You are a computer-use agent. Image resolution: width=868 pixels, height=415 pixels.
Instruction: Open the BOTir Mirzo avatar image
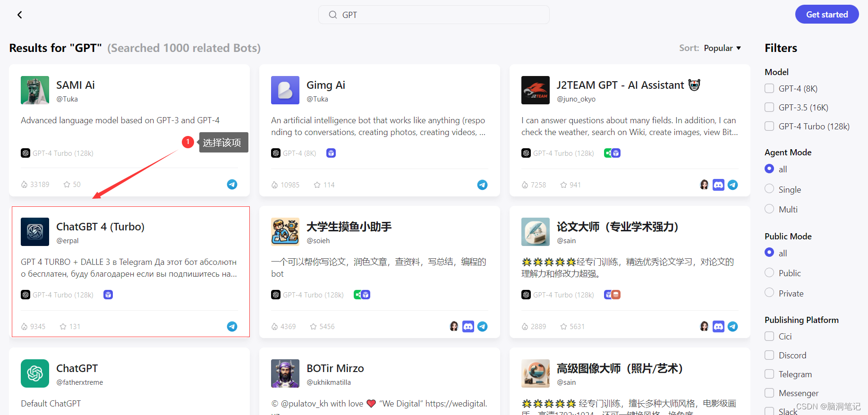click(x=285, y=373)
